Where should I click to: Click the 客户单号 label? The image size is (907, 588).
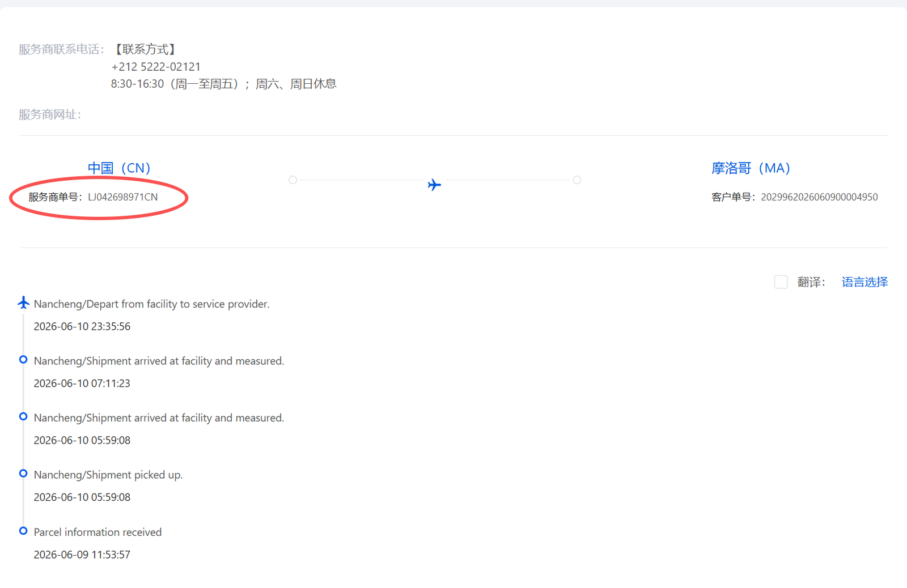point(734,197)
